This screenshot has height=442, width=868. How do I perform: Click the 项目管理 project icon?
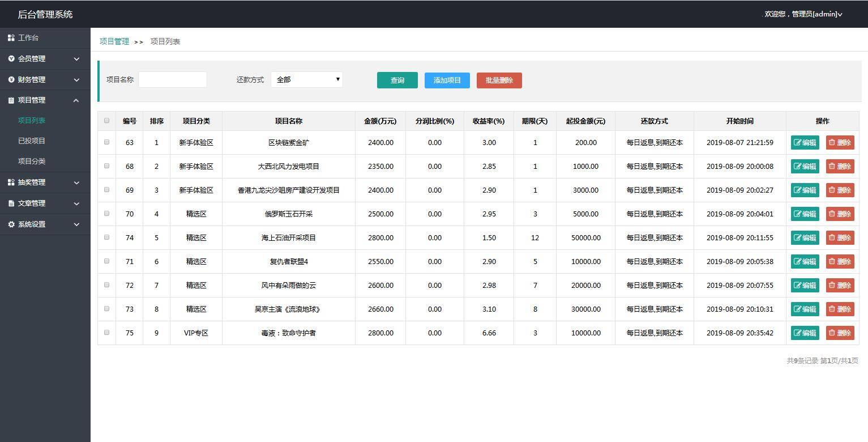pos(11,100)
